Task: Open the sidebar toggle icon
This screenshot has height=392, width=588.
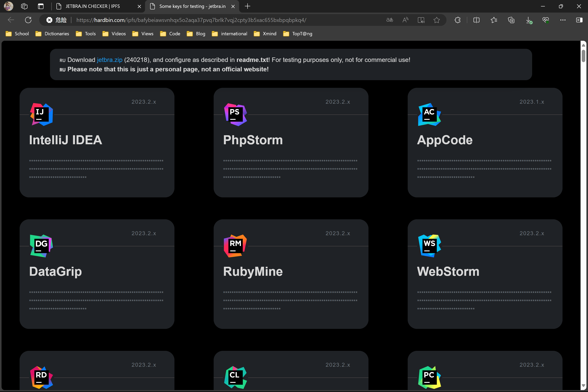Action: tap(579, 20)
